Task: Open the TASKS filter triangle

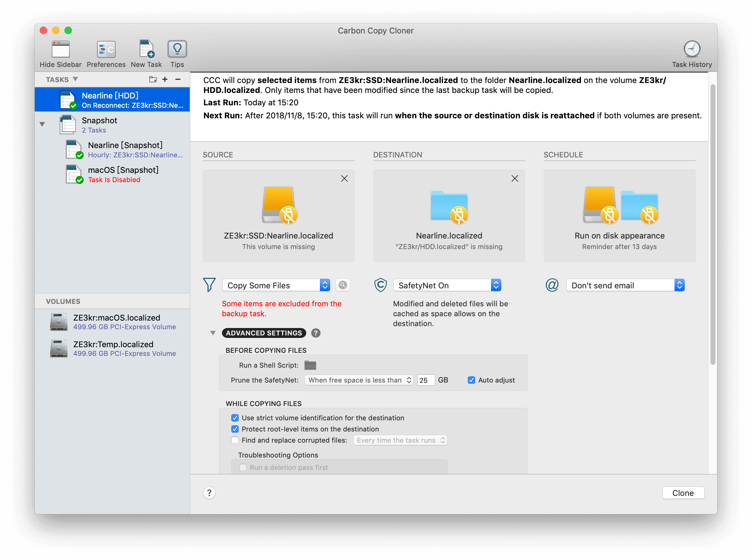Action: pyautogui.click(x=75, y=79)
